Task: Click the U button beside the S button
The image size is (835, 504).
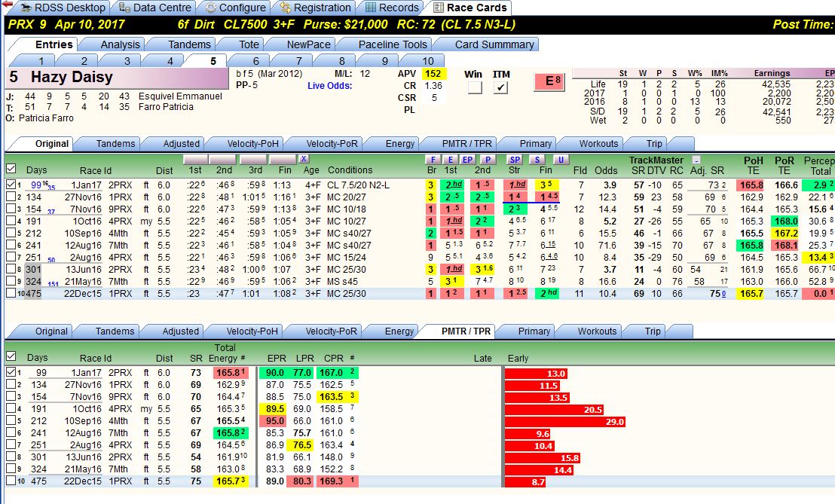Action: tap(560, 159)
